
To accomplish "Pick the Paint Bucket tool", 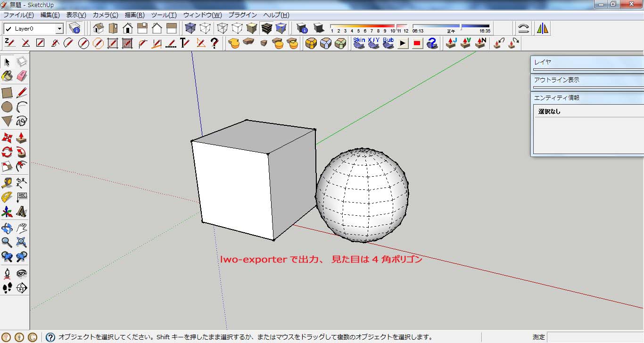I will point(7,76).
